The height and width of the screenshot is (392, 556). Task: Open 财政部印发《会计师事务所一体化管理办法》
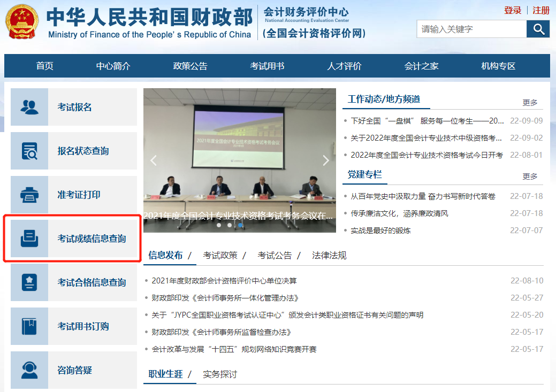tap(225, 298)
